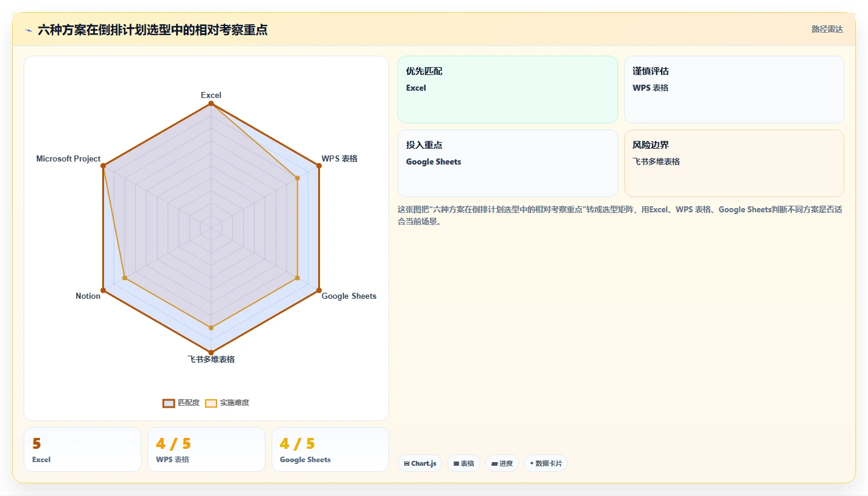Select the 优先匹配 card
This screenshot has height=496, width=868.
507,90
